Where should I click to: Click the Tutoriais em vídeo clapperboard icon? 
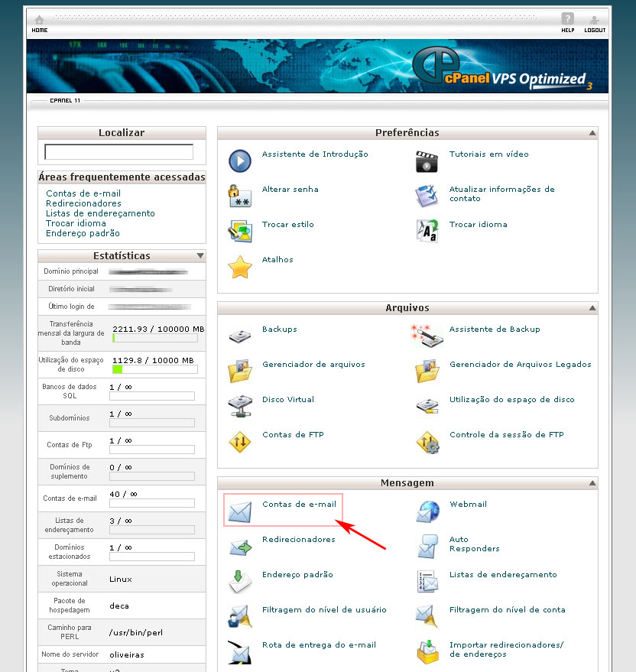[427, 161]
